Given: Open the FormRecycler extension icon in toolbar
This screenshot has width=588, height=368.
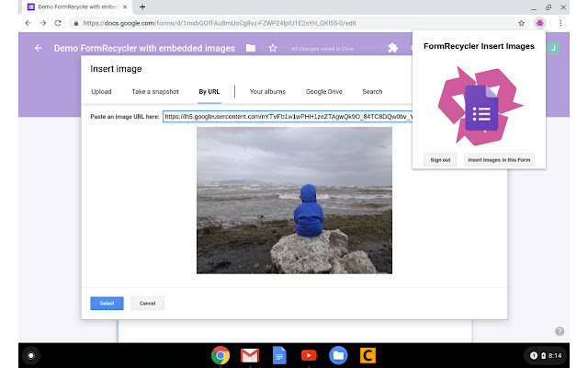Looking at the screenshot, I should [539, 23].
